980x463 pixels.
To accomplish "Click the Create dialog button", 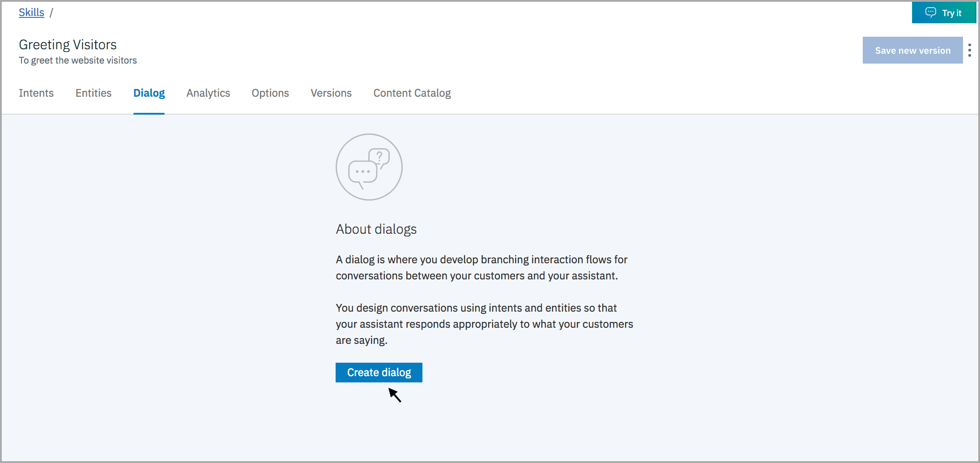I will coord(379,372).
